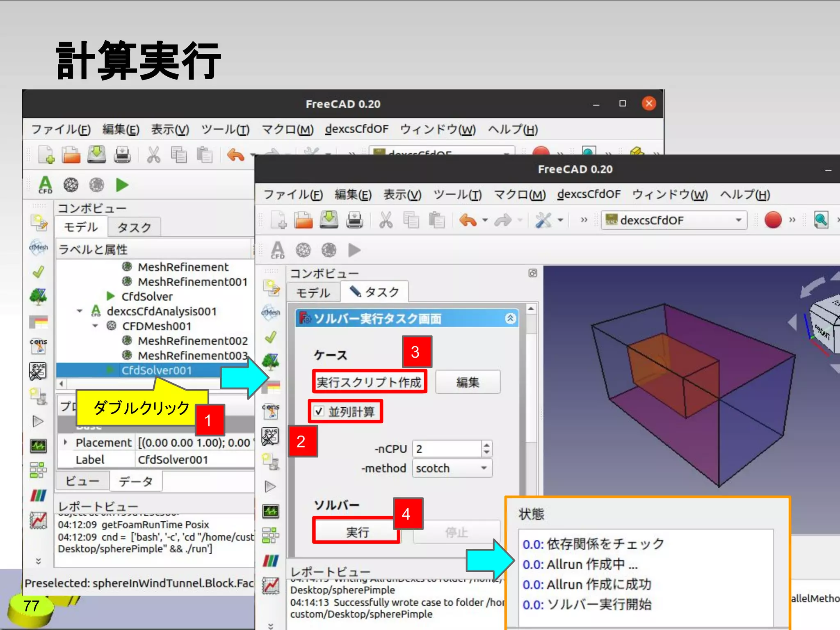Click the Label value CfdSolver001 cell
Viewport: 840px width, 630px height.
click(x=194, y=460)
